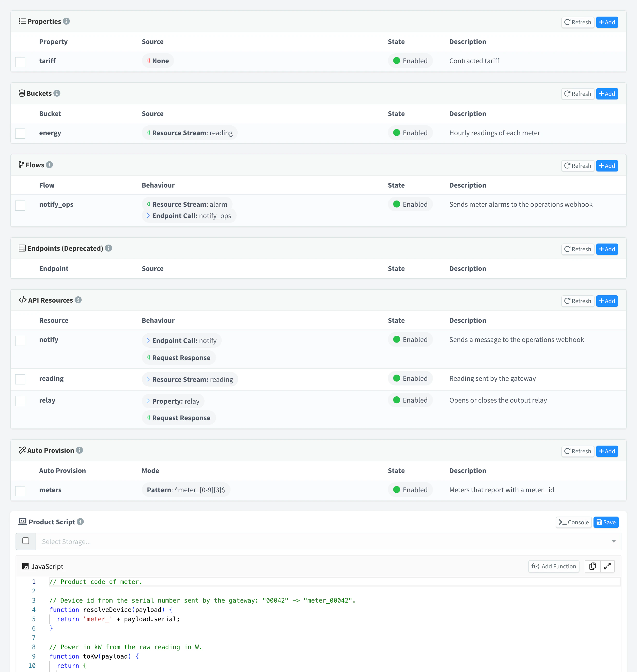Add a new API resource

pyautogui.click(x=607, y=301)
